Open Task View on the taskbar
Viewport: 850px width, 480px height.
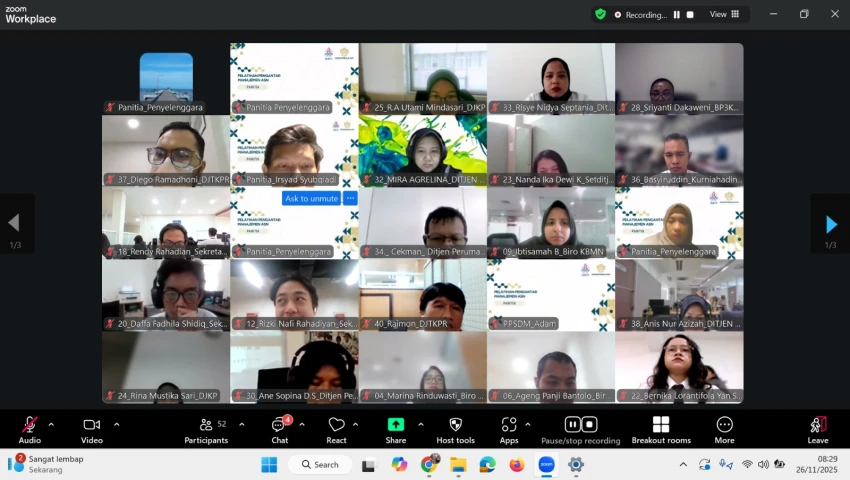[369, 465]
